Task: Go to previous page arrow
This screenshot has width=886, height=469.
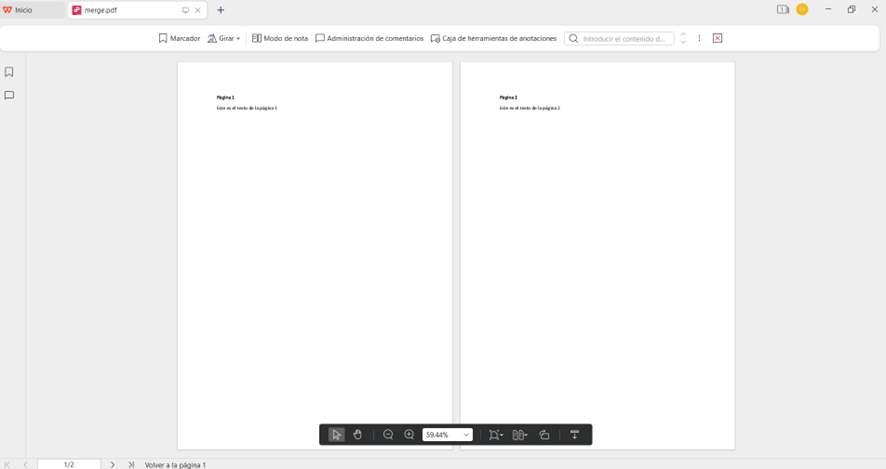Action: pos(25,464)
